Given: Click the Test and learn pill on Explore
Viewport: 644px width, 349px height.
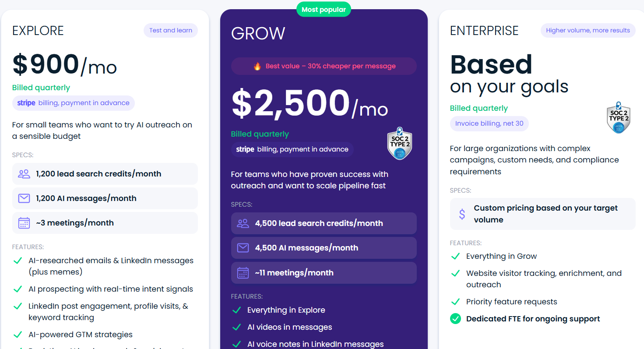Looking at the screenshot, I should 170,30.
